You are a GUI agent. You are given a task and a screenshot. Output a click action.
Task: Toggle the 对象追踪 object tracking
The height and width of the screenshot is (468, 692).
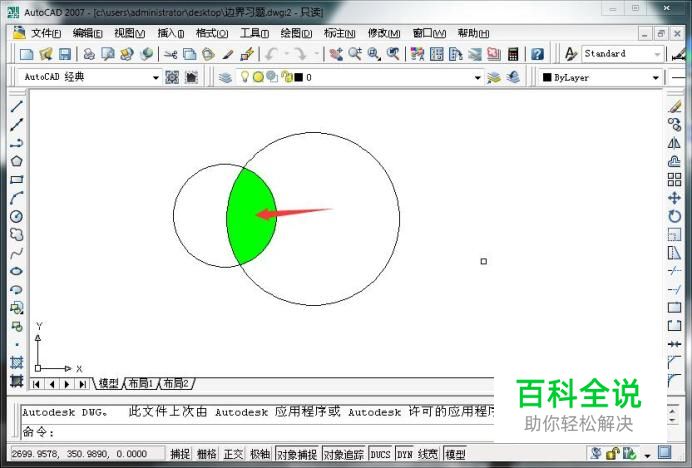[344, 454]
